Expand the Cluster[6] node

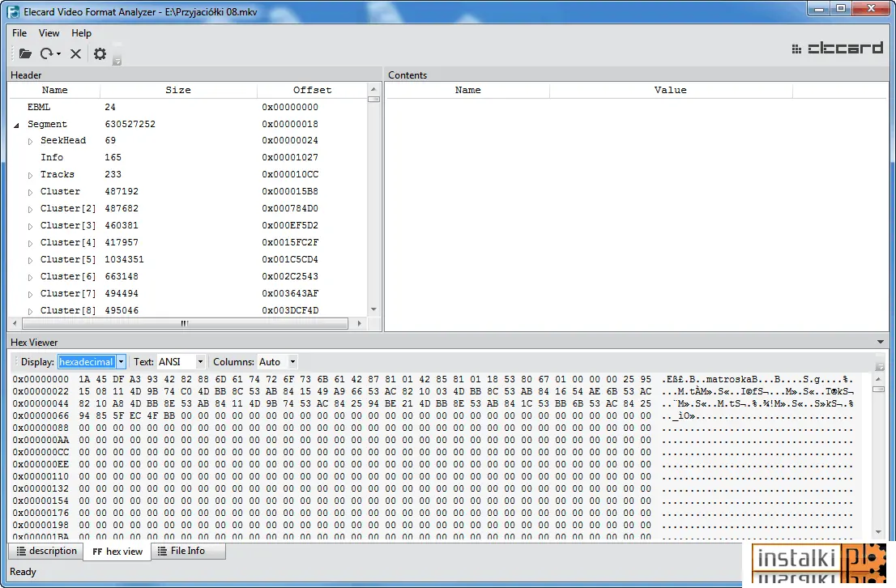pyautogui.click(x=30, y=278)
